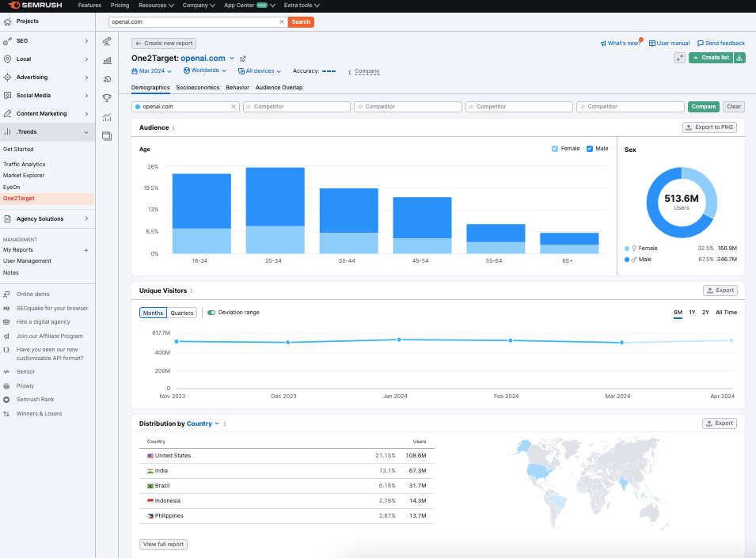Click the Sensor sidebar icon
This screenshot has width=756, height=558.
(x=6, y=371)
